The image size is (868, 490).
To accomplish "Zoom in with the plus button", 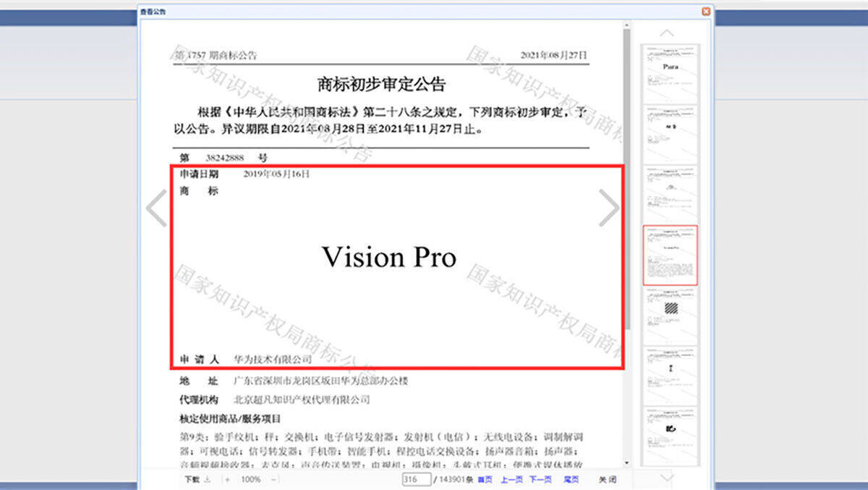I will (227, 479).
